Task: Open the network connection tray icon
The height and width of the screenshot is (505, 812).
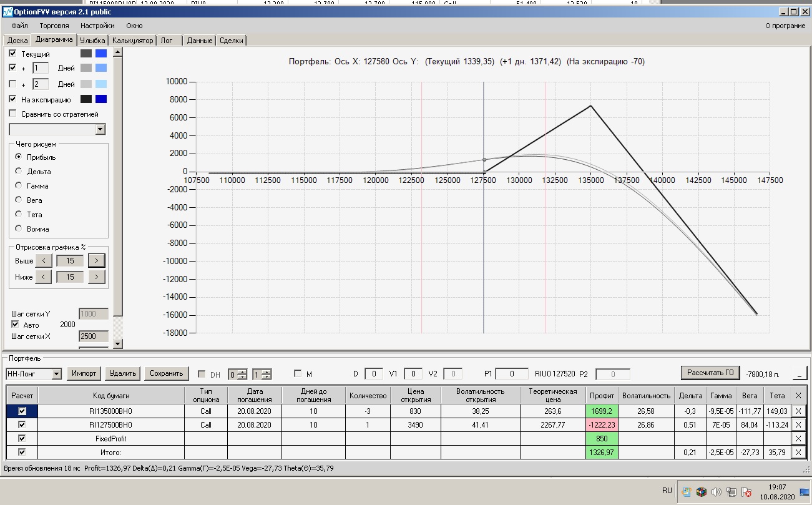Action: [731, 491]
